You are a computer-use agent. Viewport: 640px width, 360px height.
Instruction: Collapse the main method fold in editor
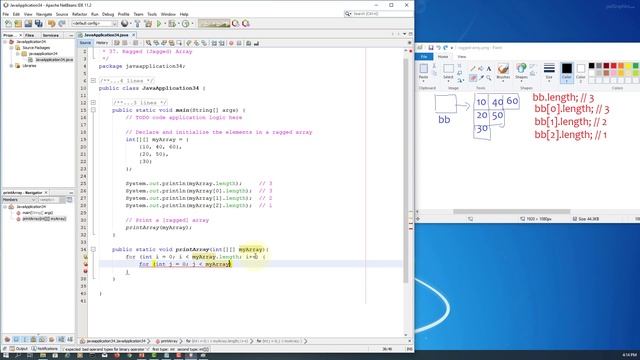93,110
